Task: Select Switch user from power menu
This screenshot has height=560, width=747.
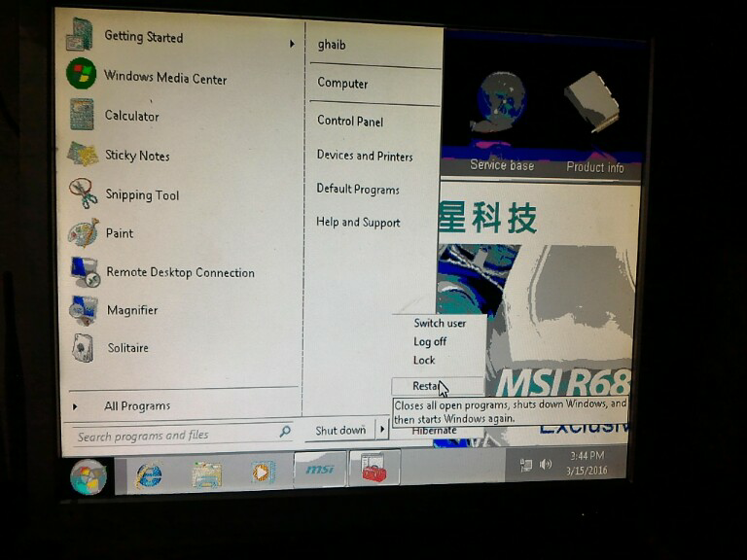Action: pyautogui.click(x=440, y=323)
